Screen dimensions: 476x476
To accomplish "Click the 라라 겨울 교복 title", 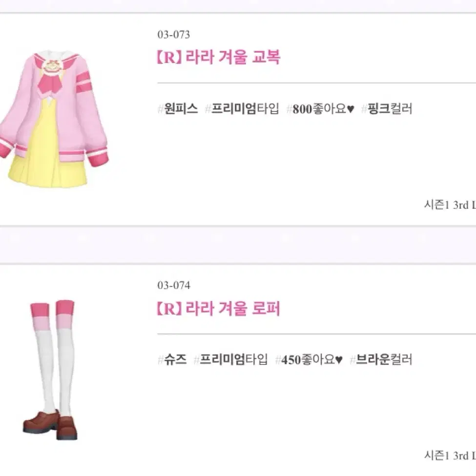I will [218, 57].
